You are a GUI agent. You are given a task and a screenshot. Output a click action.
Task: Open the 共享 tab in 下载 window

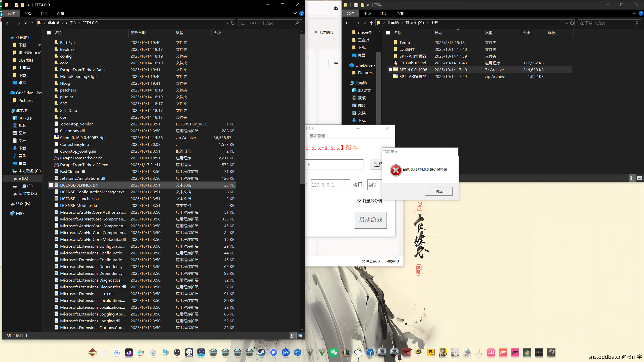tap(383, 13)
